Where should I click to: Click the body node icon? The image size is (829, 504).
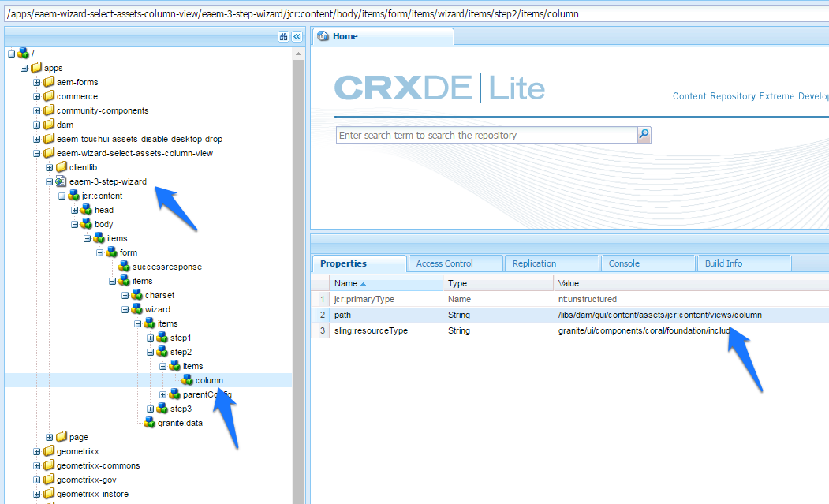[x=87, y=224]
